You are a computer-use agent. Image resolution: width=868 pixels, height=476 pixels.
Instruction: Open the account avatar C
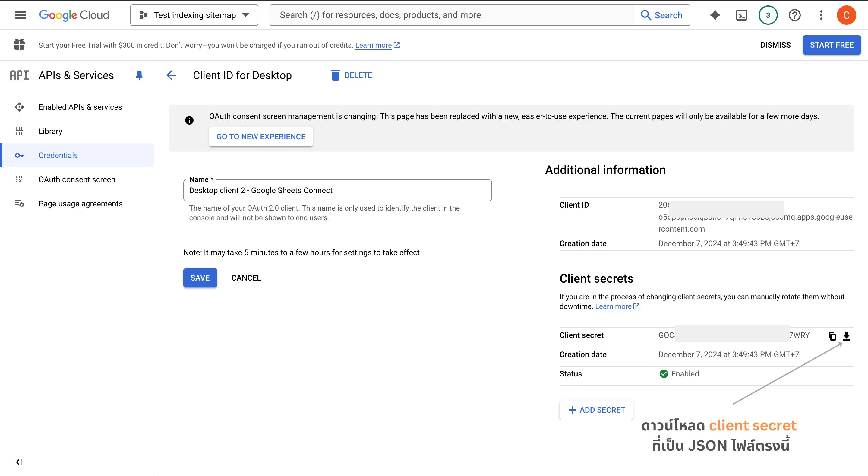[x=846, y=15]
